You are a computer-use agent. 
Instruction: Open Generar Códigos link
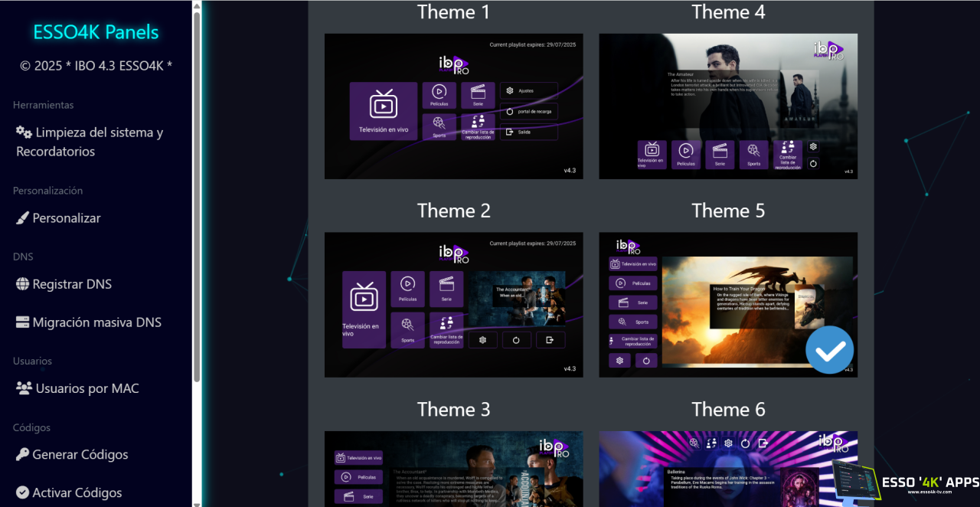tap(80, 454)
